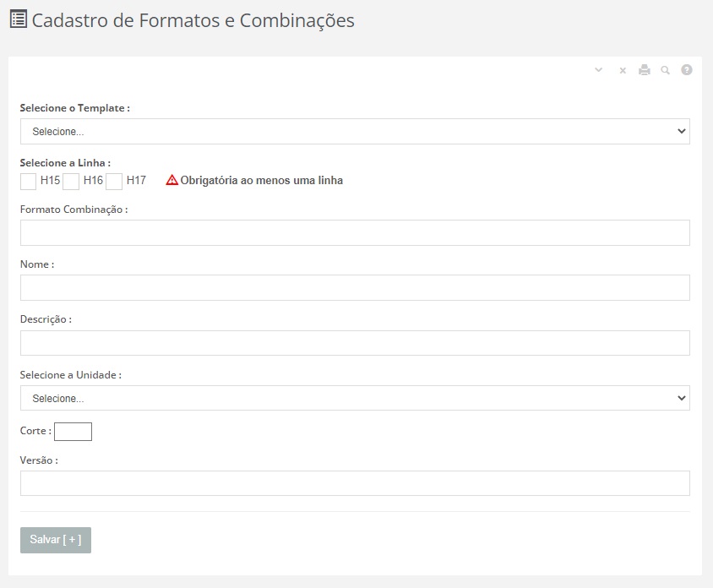Click the Unidade dropdown arrow
The height and width of the screenshot is (588, 713).
681,399
